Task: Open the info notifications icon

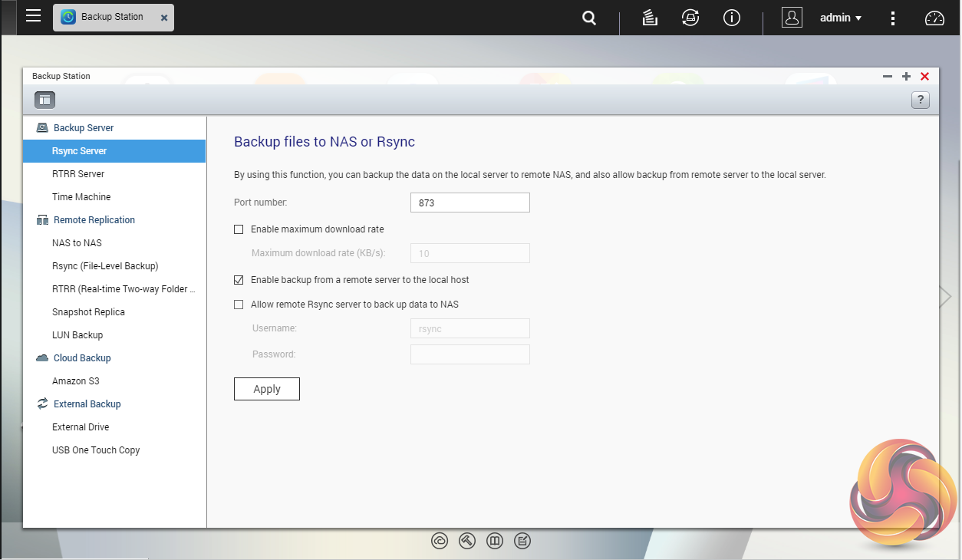Action: pyautogui.click(x=732, y=18)
